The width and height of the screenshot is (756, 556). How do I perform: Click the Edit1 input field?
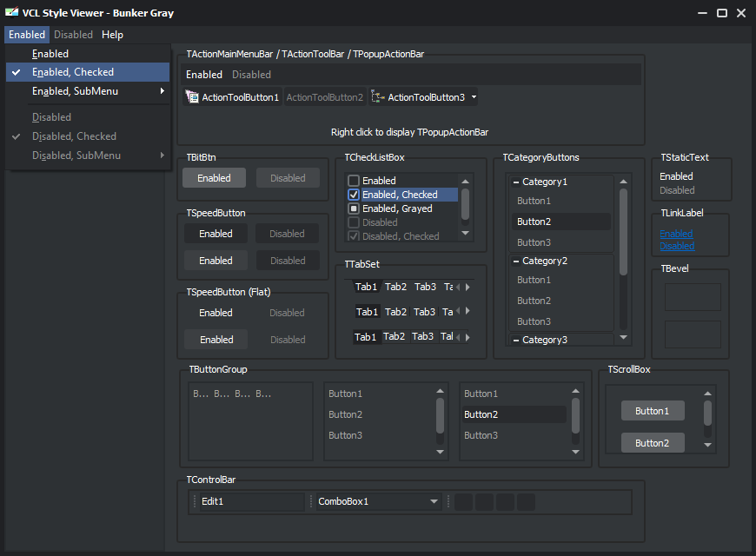(252, 501)
